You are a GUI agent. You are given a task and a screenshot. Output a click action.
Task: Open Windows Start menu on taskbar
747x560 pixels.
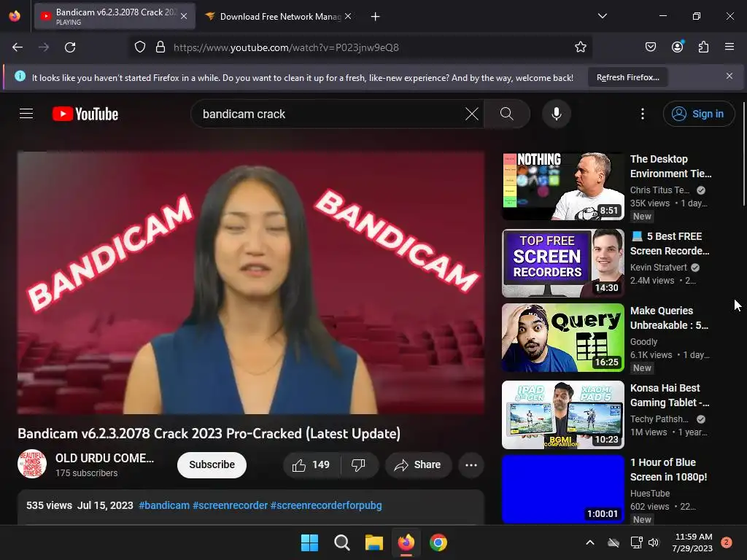tap(309, 542)
